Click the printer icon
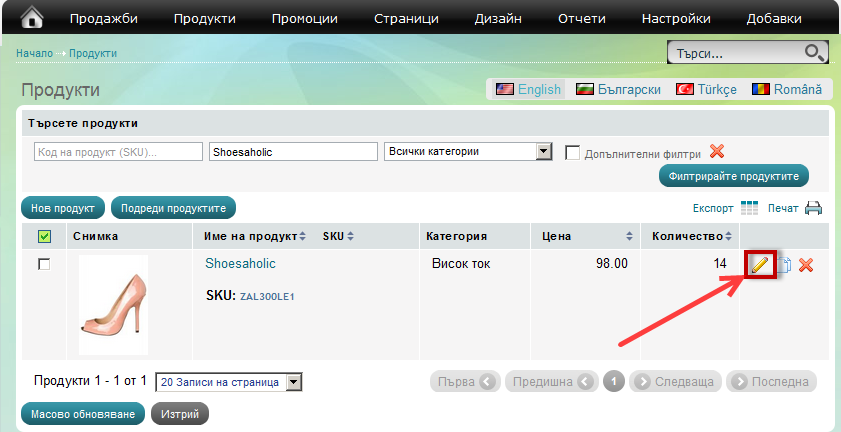Viewport: 841px width, 432px height. point(813,208)
